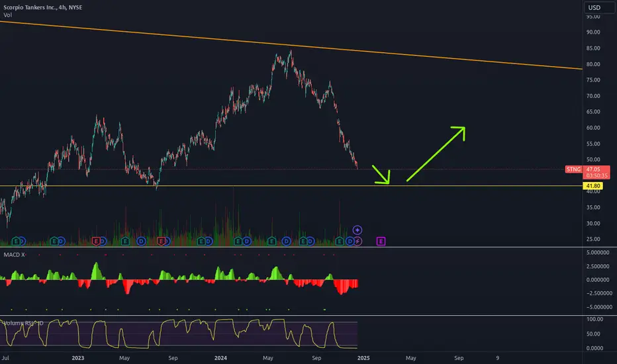The width and height of the screenshot is (617, 364).
Task: Click dividend D marker just before 2023
Action: tap(62, 241)
